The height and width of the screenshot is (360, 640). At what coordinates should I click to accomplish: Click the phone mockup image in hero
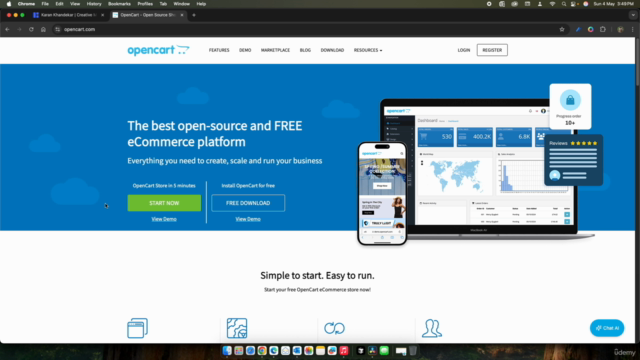tap(382, 193)
